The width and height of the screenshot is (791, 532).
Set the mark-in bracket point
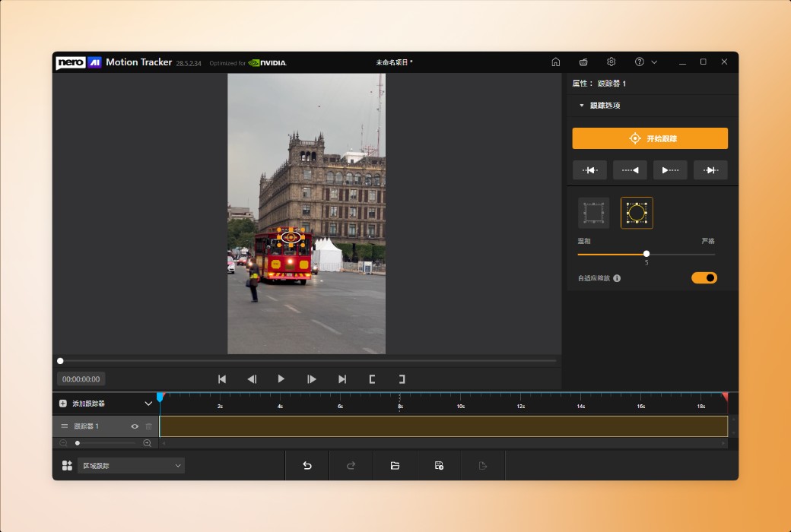(372, 379)
